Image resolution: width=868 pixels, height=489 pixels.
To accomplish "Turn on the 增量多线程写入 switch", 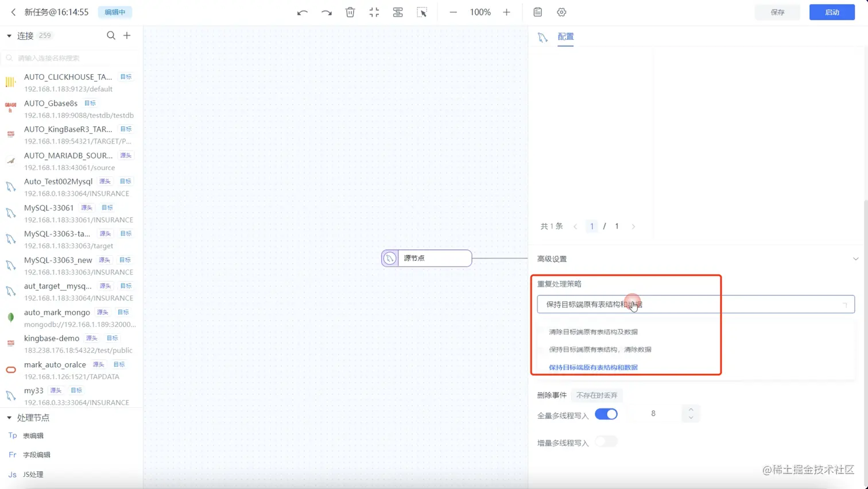I will pos(606,442).
